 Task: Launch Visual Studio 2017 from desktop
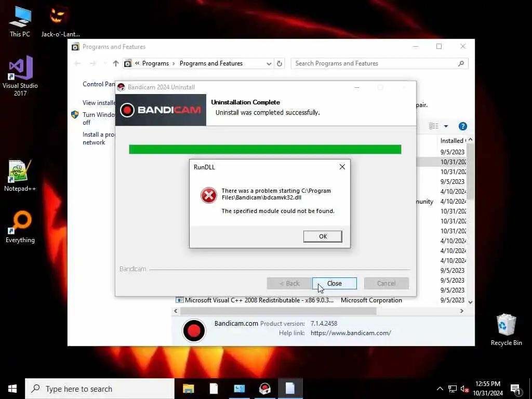[x=20, y=76]
